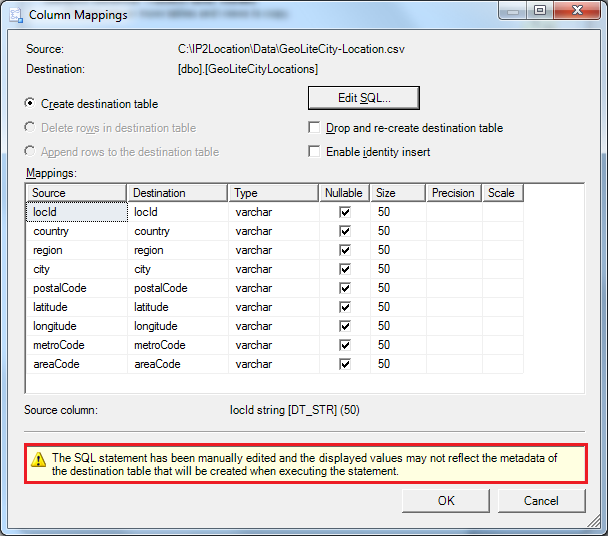Screen dimensions: 608x536
Task: Click the locId destination cell
Action: [x=178, y=212]
